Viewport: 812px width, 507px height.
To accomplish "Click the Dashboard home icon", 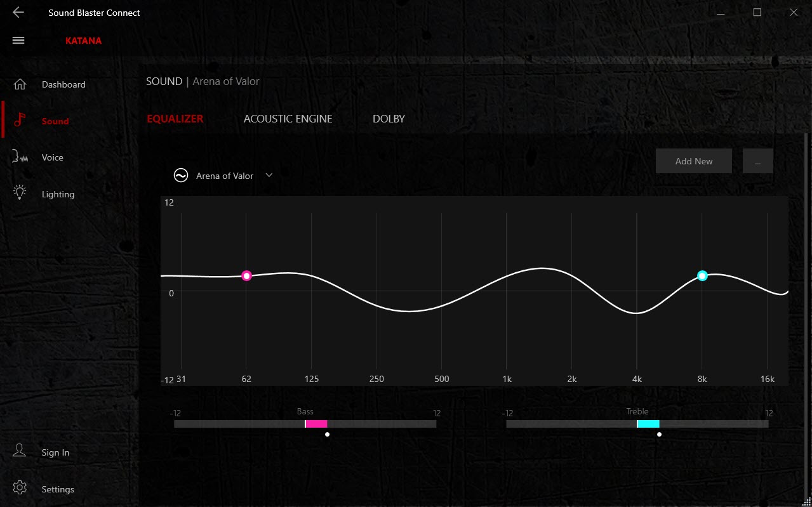I will [x=20, y=84].
